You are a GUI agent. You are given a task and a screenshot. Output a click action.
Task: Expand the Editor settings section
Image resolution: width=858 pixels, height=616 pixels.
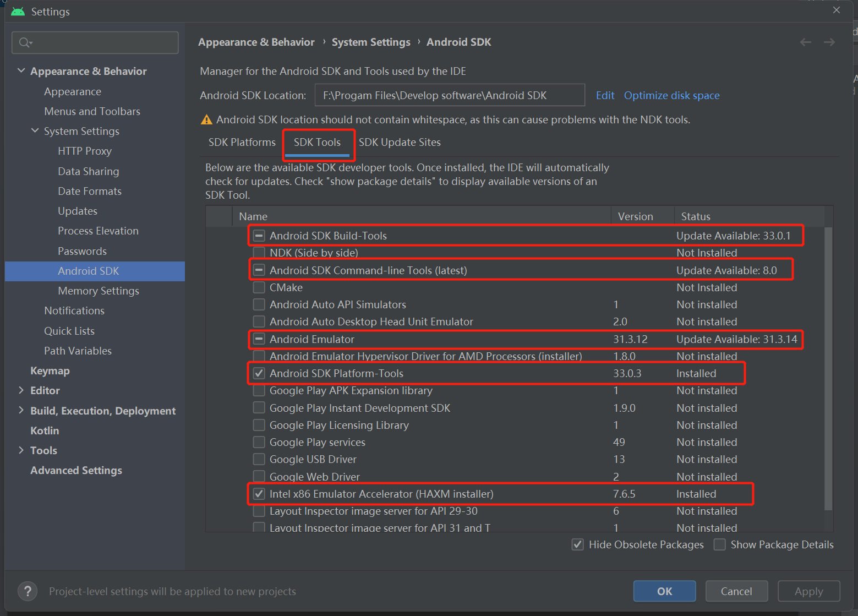[x=21, y=390]
